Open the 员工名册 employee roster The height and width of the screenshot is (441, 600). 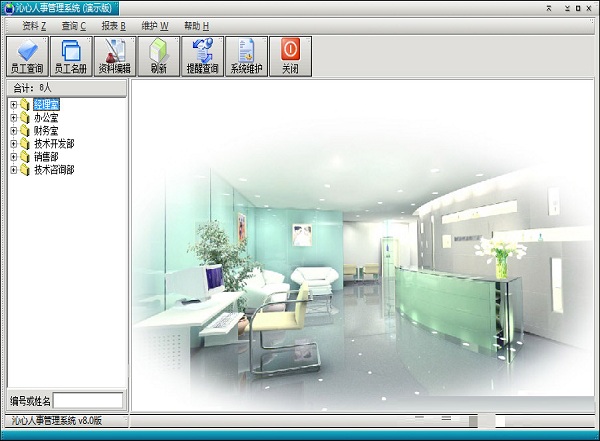click(70, 57)
